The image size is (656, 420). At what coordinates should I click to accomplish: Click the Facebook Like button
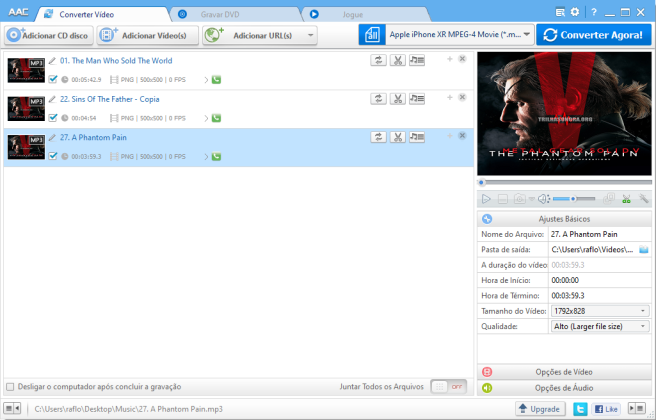[x=606, y=409]
